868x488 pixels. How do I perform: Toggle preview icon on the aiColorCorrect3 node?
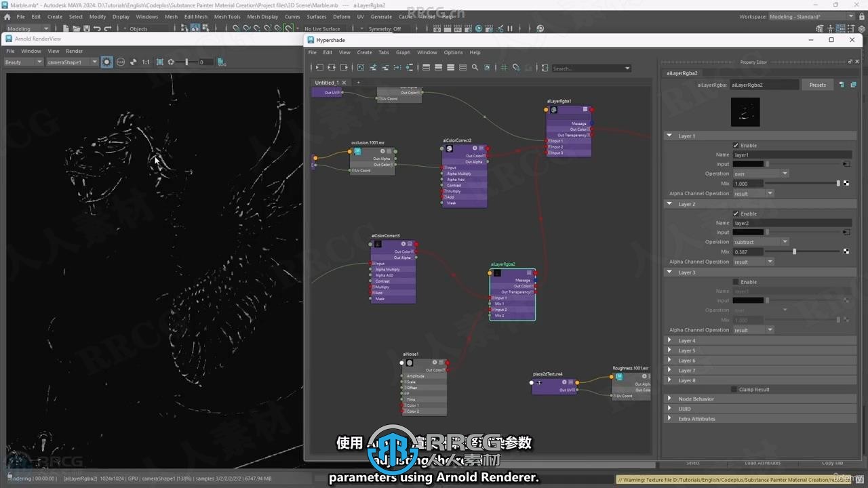coord(378,244)
